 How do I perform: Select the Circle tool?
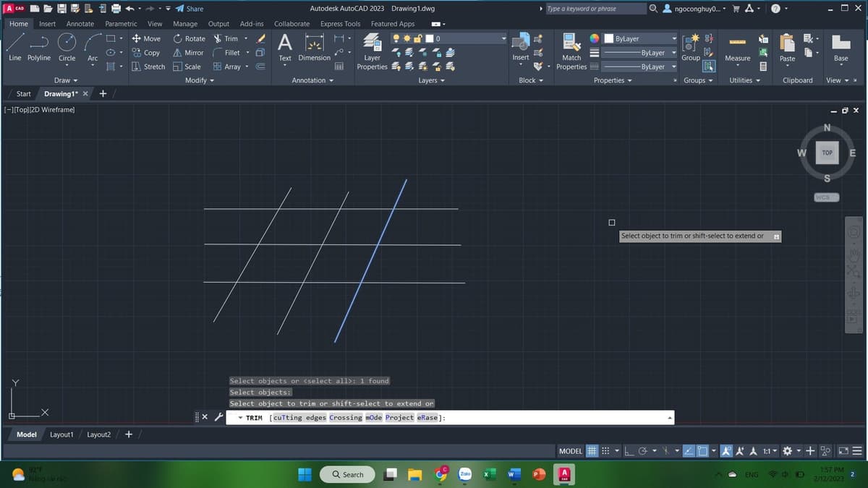click(67, 47)
